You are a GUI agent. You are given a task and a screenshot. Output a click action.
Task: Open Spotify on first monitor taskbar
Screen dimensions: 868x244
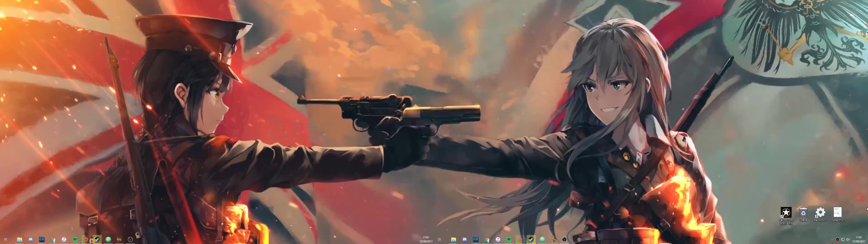click(x=75, y=239)
